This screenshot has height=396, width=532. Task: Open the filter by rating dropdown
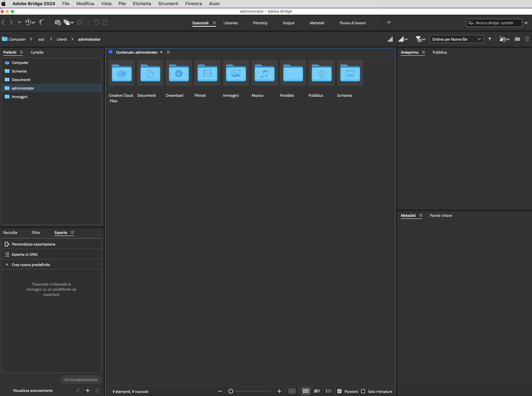point(420,40)
